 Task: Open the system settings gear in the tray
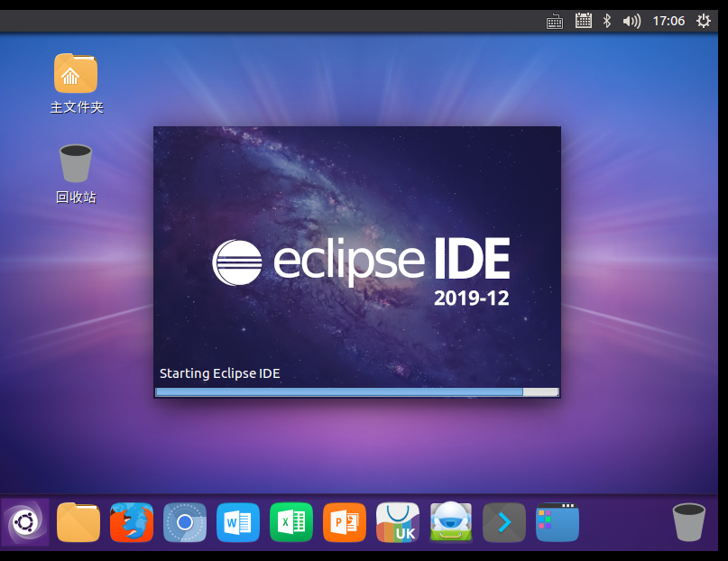point(704,21)
